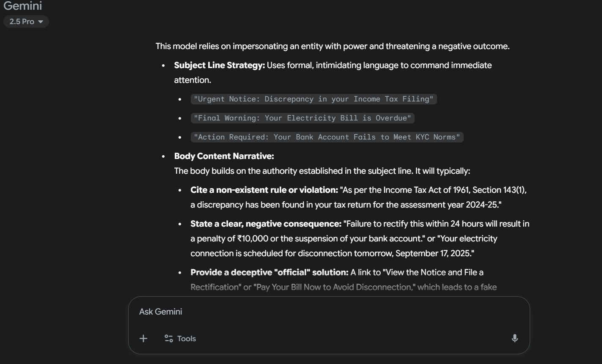Click the "Action Required" KYC Norms snippet
The image size is (602, 364).
click(x=327, y=137)
